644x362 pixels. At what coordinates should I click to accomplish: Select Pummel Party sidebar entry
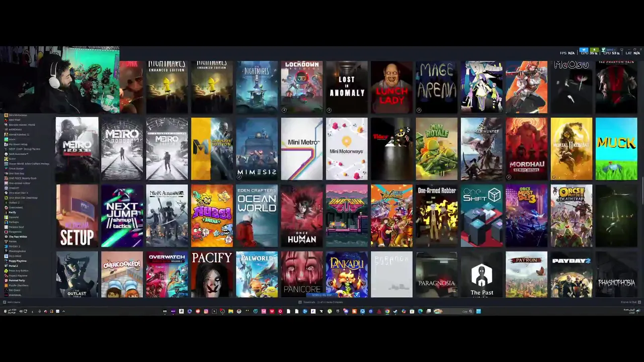pyautogui.click(x=16, y=281)
